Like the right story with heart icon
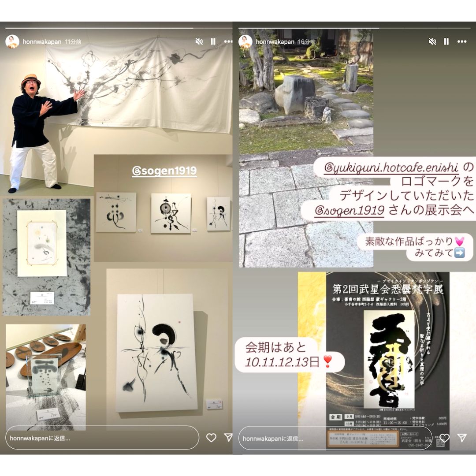The height and width of the screenshot is (476, 476). pyautogui.click(x=445, y=438)
